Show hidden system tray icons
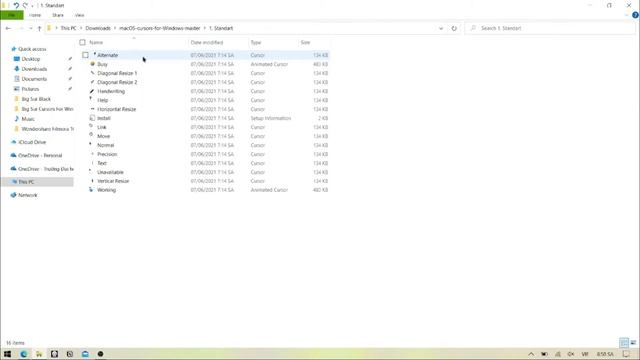The width and height of the screenshot is (640, 360). pyautogui.click(x=531, y=354)
